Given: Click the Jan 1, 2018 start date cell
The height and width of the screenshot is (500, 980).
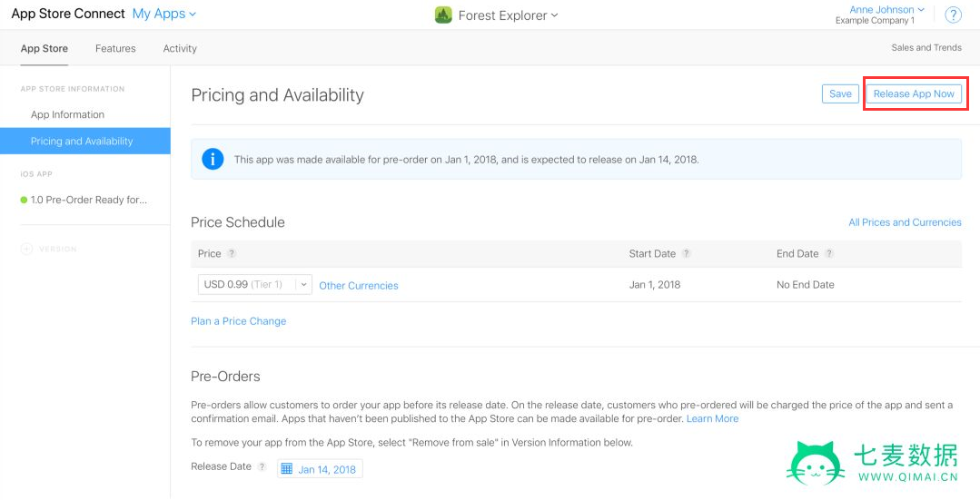Looking at the screenshot, I should coord(654,285).
